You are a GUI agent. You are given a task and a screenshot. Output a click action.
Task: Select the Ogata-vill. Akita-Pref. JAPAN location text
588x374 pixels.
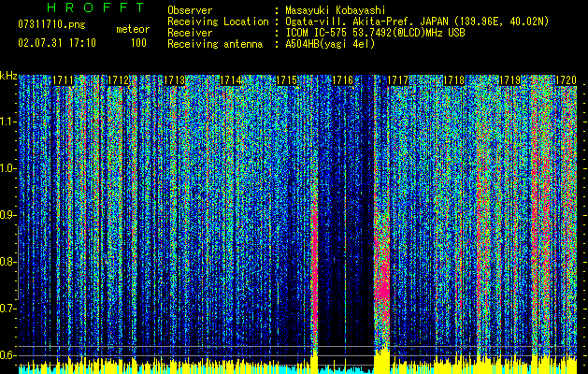[x=417, y=22]
